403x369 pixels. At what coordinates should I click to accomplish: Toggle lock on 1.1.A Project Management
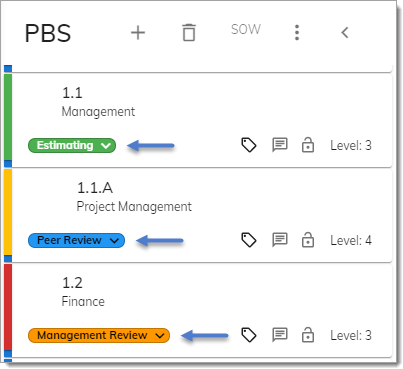pos(308,240)
